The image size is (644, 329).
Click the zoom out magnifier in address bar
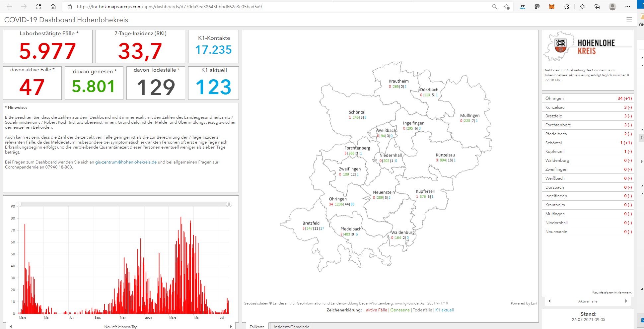(x=494, y=7)
